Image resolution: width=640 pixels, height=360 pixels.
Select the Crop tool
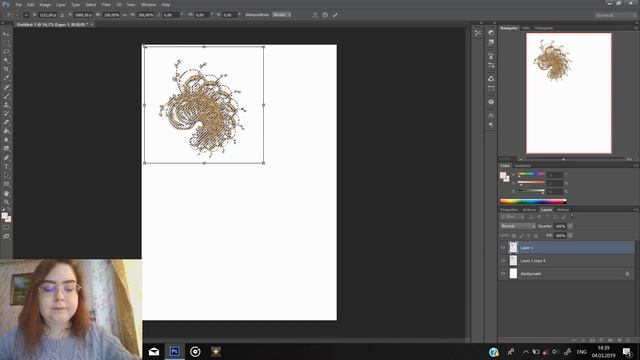[6, 69]
